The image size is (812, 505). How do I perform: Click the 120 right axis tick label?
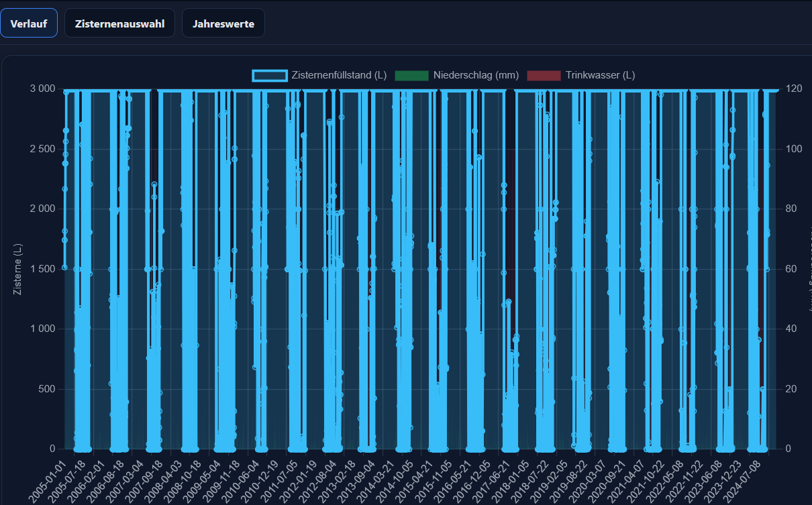[793, 89]
